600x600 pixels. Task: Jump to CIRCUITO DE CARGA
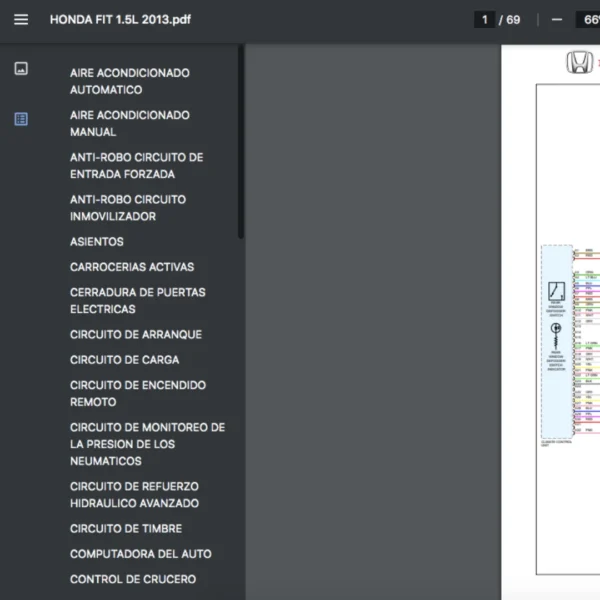pyautogui.click(x=124, y=360)
